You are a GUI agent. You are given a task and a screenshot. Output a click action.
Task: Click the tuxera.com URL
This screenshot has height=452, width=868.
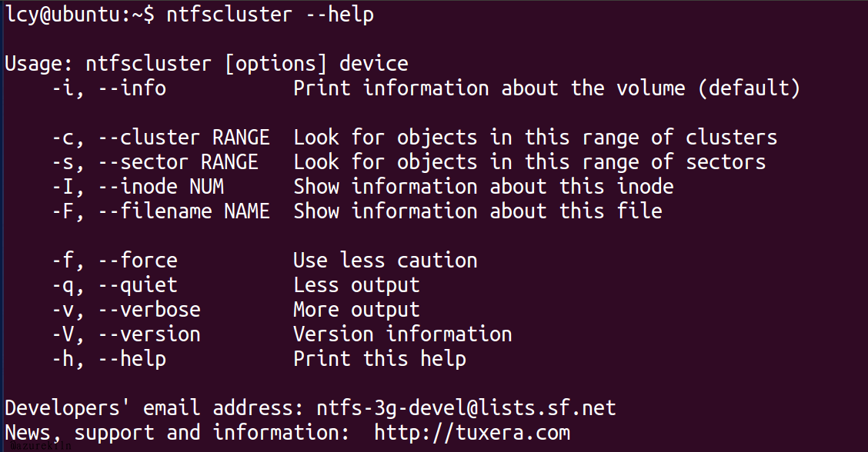(x=472, y=433)
